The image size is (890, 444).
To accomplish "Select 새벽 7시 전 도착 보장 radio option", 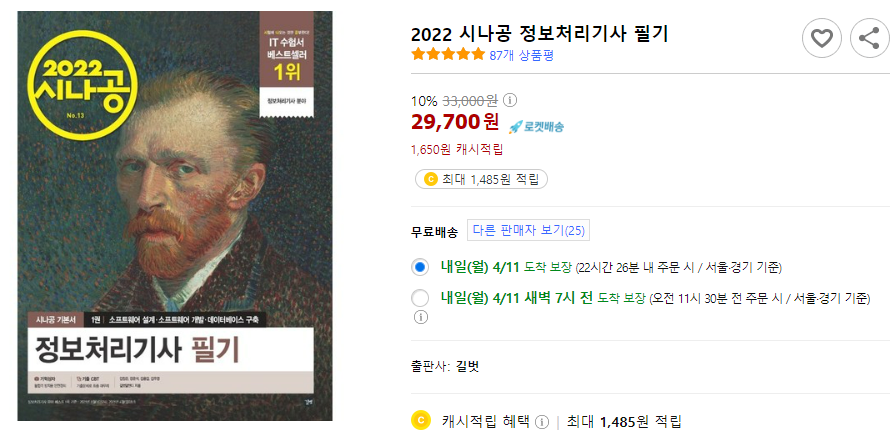I will pyautogui.click(x=420, y=298).
